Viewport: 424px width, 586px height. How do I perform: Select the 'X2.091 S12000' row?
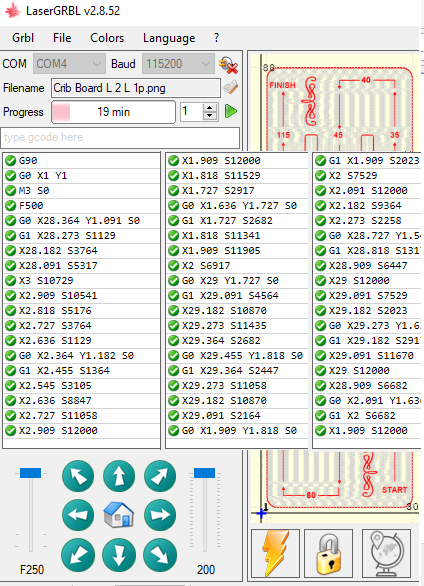[x=367, y=191]
